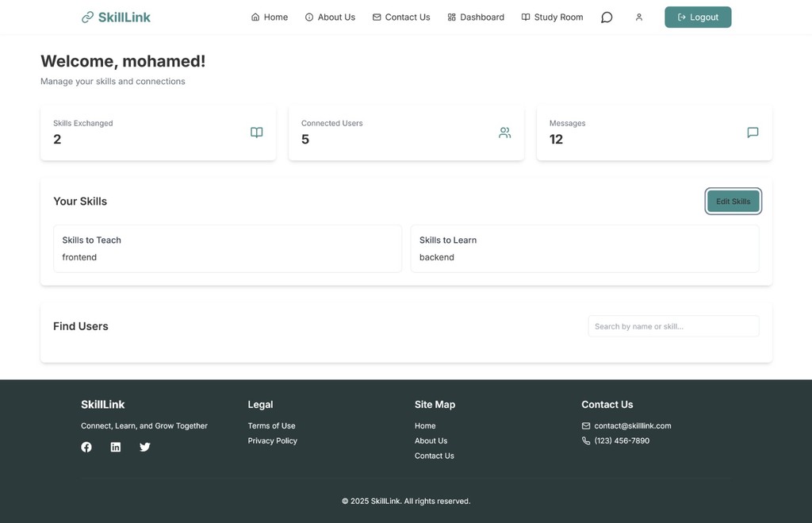Click the phone icon beside phone number
The height and width of the screenshot is (523, 812).
pyautogui.click(x=586, y=440)
